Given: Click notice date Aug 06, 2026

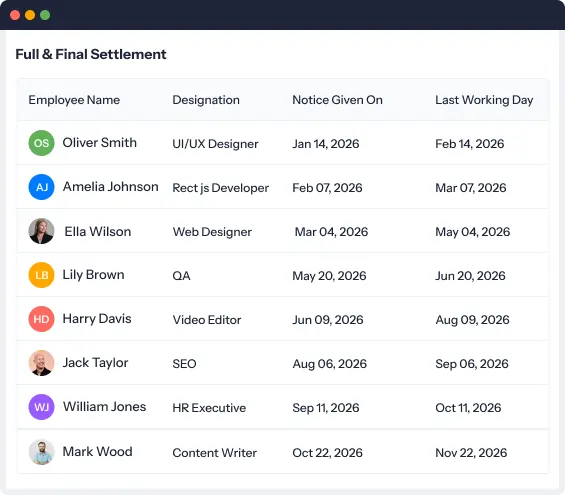Looking at the screenshot, I should pos(330,364).
